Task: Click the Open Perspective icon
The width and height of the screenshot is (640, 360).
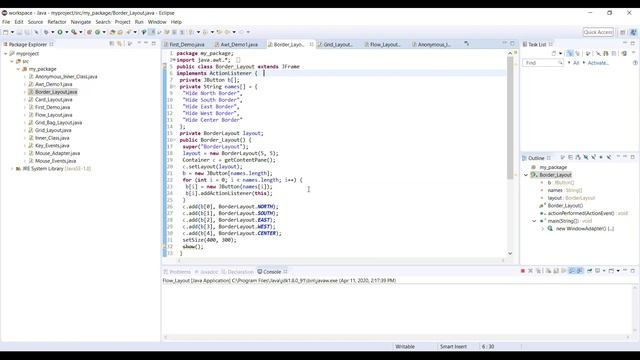Action: point(622,32)
